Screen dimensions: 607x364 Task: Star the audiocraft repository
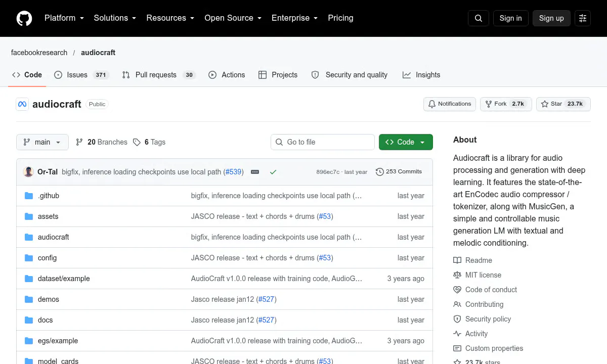coord(563,104)
